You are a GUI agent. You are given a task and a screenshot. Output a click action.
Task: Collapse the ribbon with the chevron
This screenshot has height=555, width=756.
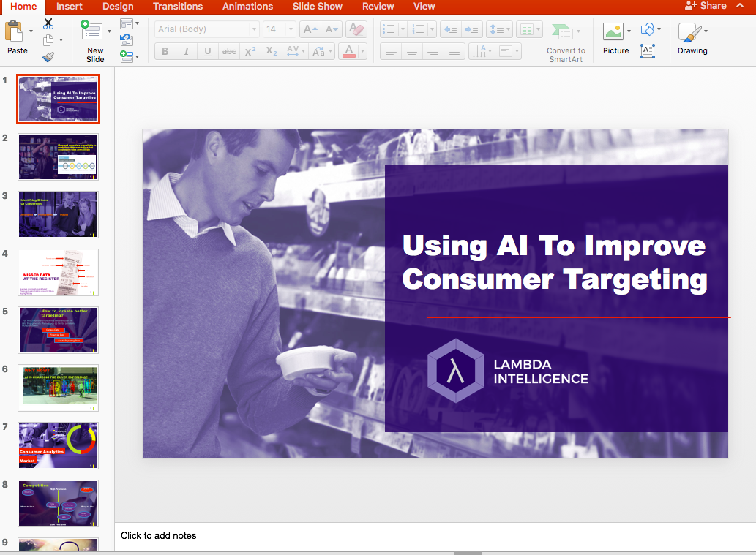pos(740,6)
